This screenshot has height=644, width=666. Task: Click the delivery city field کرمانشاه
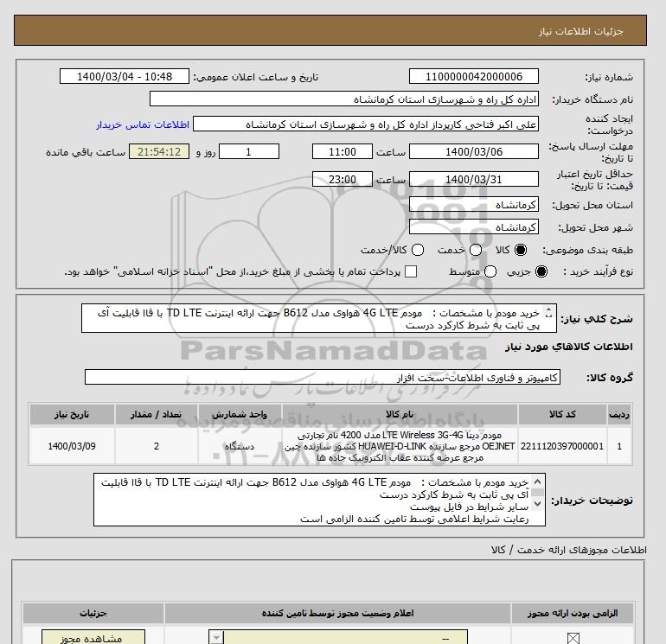tap(474, 227)
